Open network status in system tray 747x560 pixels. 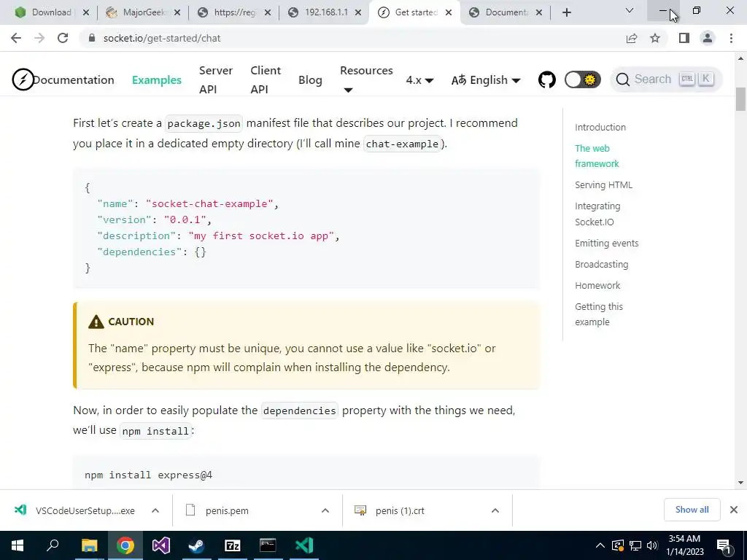tap(635, 545)
